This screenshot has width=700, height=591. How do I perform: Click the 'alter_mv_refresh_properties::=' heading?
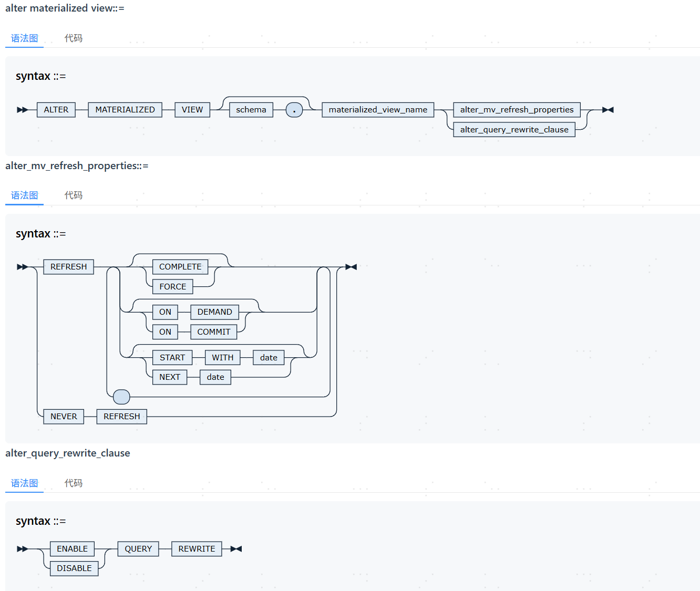point(77,166)
